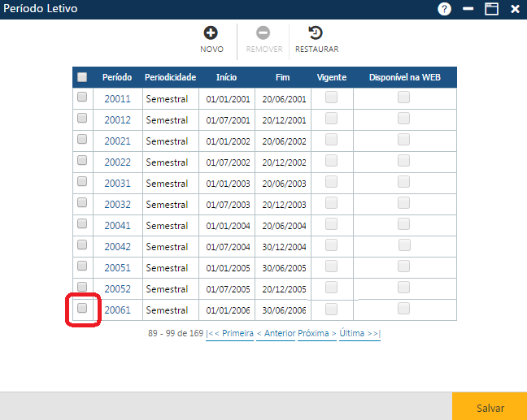This screenshot has width=527, height=420.
Task: Go back to Anterior page
Action: point(275,333)
